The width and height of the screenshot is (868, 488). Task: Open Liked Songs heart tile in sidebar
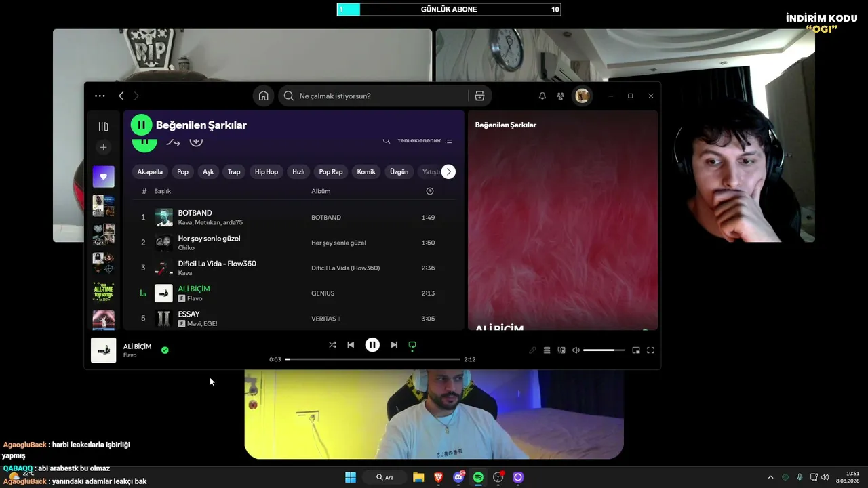pyautogui.click(x=103, y=176)
